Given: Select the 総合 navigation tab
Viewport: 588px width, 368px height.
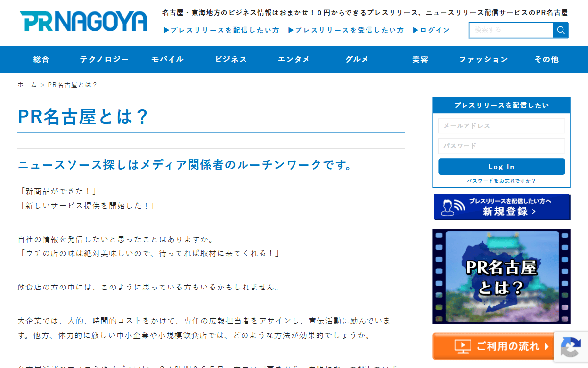Looking at the screenshot, I should (42, 59).
